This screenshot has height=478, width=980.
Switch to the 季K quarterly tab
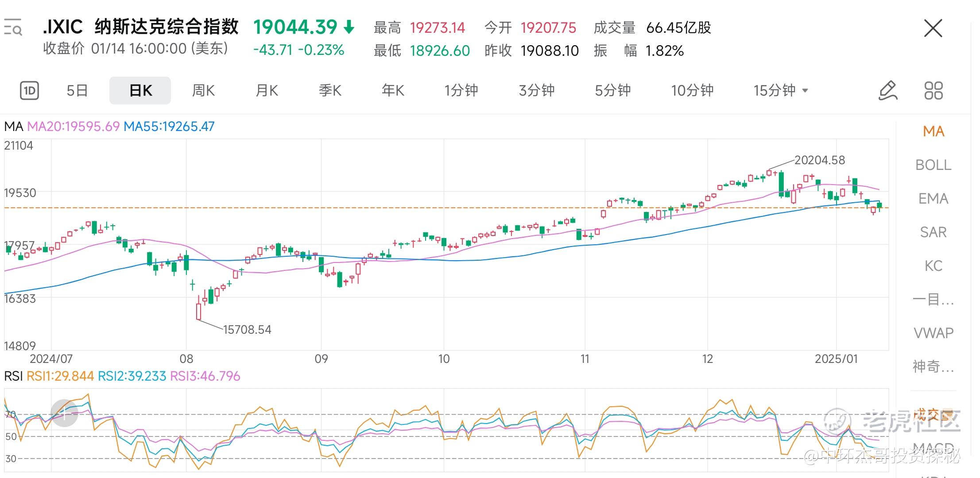point(330,91)
